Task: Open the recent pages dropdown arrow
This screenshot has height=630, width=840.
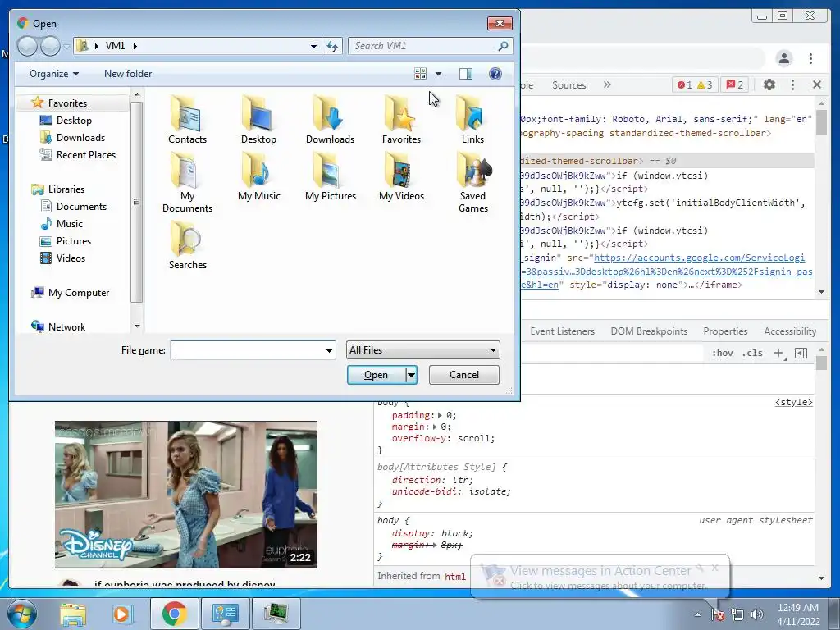Action: click(x=66, y=47)
